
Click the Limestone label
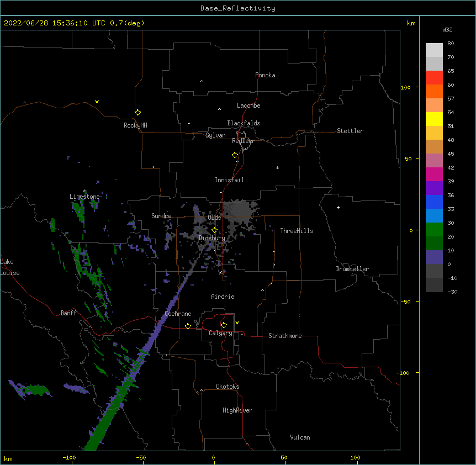click(x=84, y=197)
